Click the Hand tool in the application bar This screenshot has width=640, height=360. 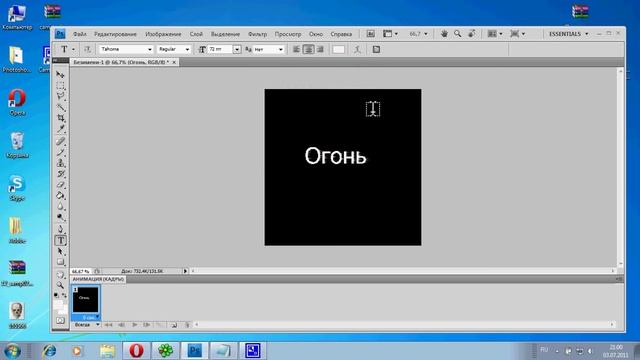pyautogui.click(x=444, y=34)
